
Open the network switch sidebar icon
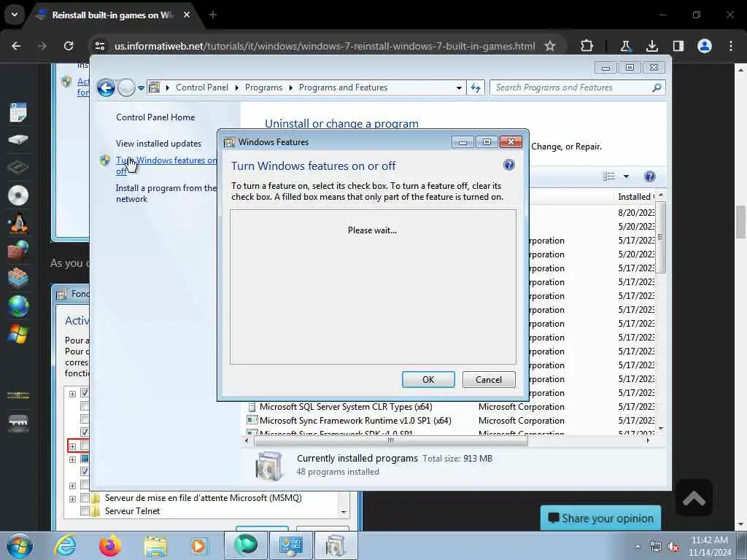click(x=18, y=422)
